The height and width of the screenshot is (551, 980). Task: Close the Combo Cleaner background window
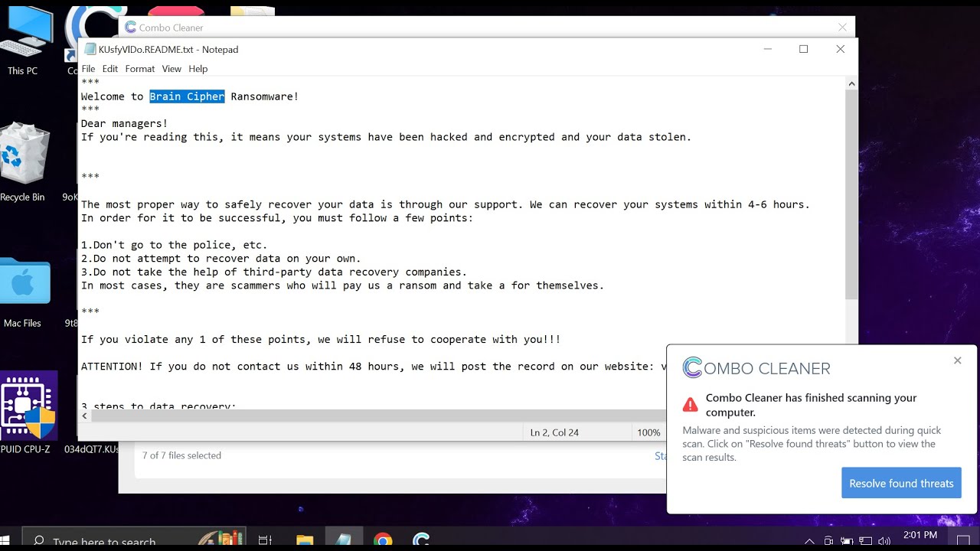pyautogui.click(x=842, y=28)
